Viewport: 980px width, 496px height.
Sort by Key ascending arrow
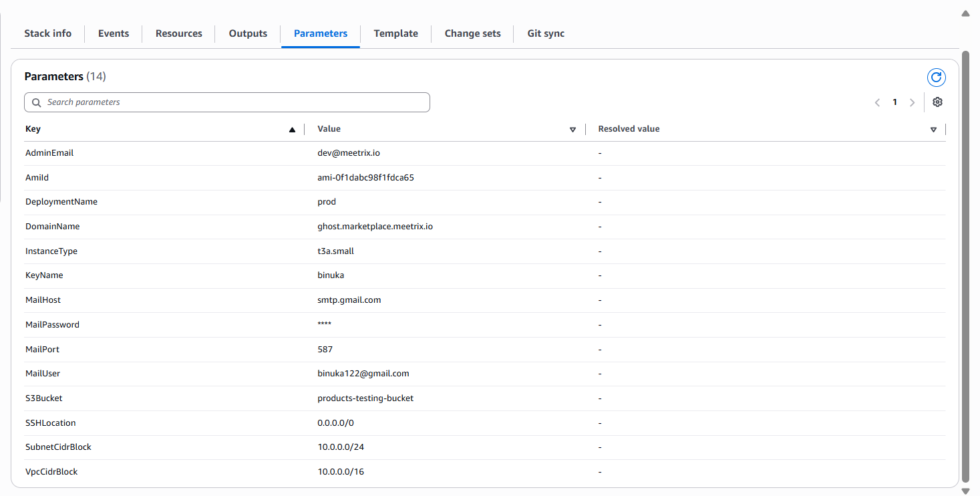coord(292,130)
